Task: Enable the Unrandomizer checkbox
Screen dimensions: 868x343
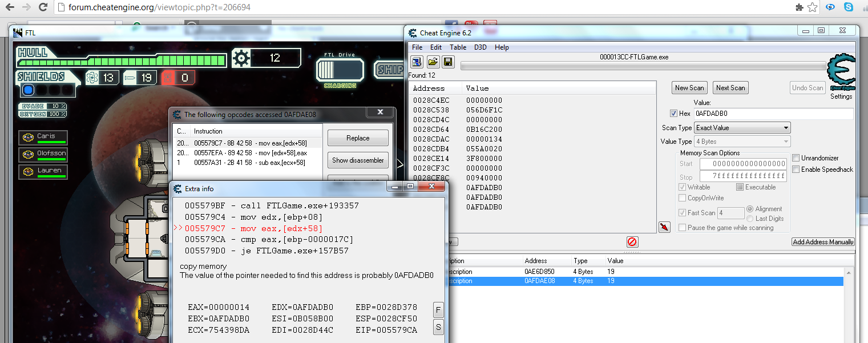Action: pos(796,158)
